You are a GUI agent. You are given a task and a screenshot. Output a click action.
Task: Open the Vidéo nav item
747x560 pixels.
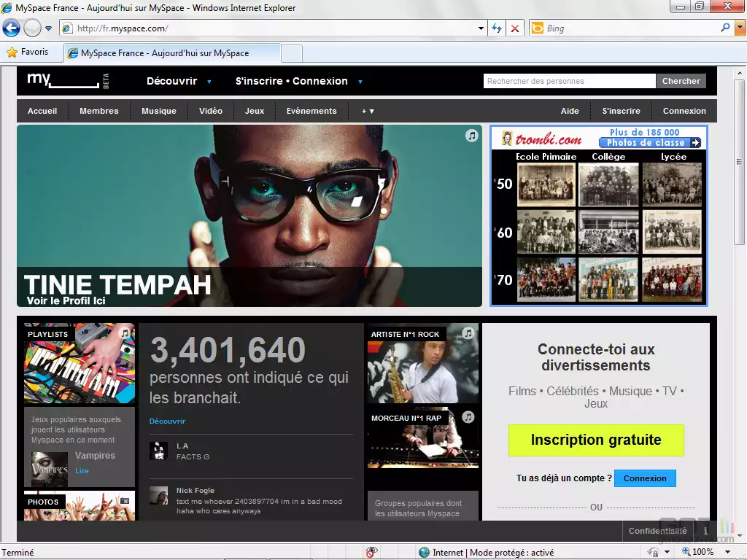(x=211, y=111)
